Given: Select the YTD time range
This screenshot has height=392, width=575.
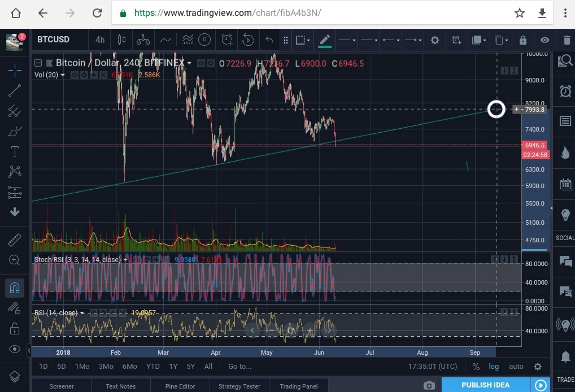Looking at the screenshot, I should (x=153, y=367).
